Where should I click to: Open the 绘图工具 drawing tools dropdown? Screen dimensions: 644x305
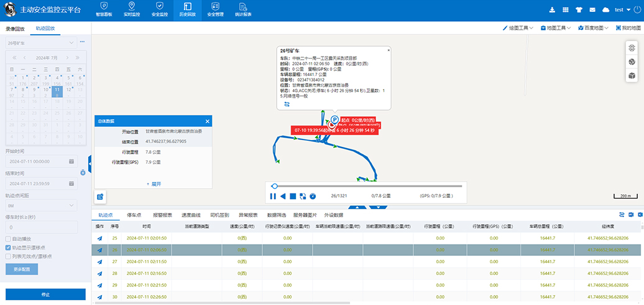tap(518, 28)
